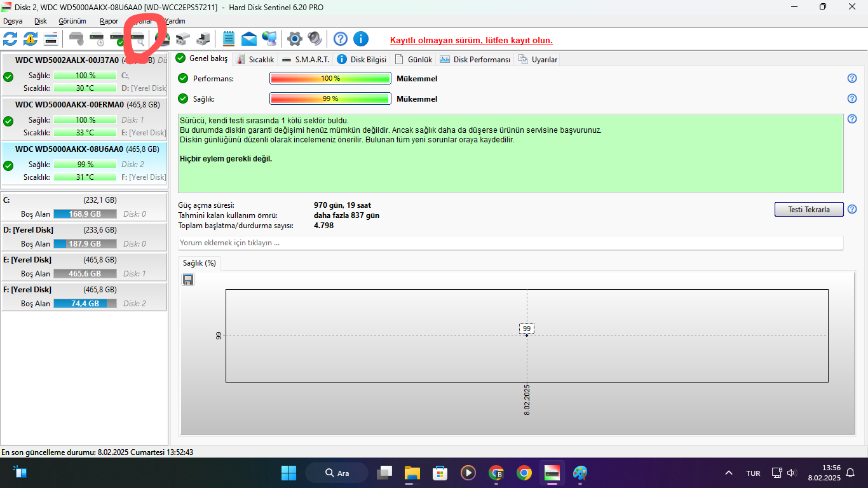Open the blue notepad report icon
Screen dimensions: 868x488
tap(229, 39)
